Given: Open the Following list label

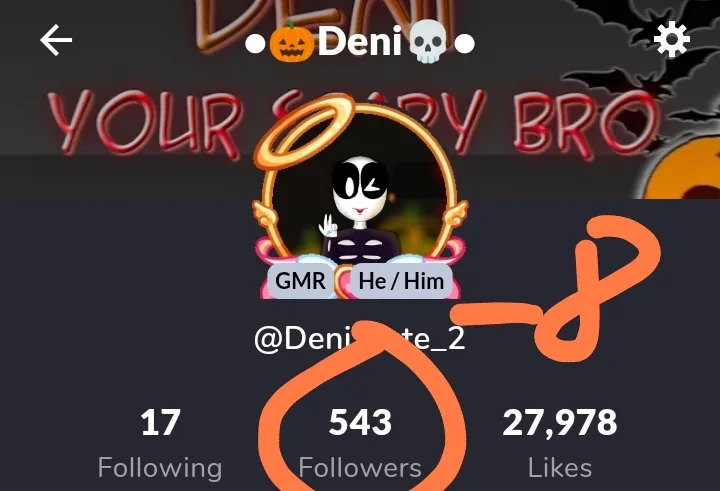Looking at the screenshot, I should (x=160, y=468).
